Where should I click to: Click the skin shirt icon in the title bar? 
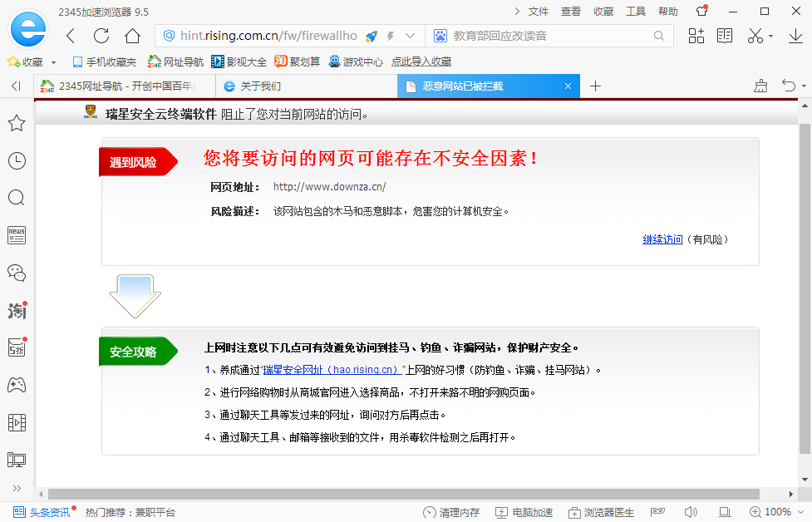point(701,11)
